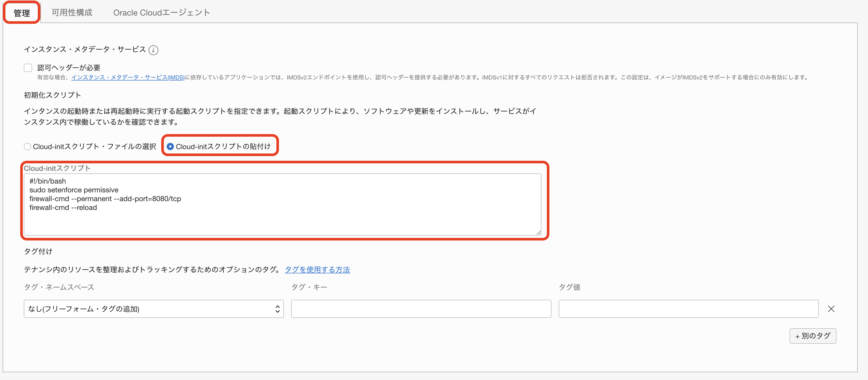The image size is (868, 380).
Task: Switch to the 可用性構成 tab
Action: coord(72,13)
